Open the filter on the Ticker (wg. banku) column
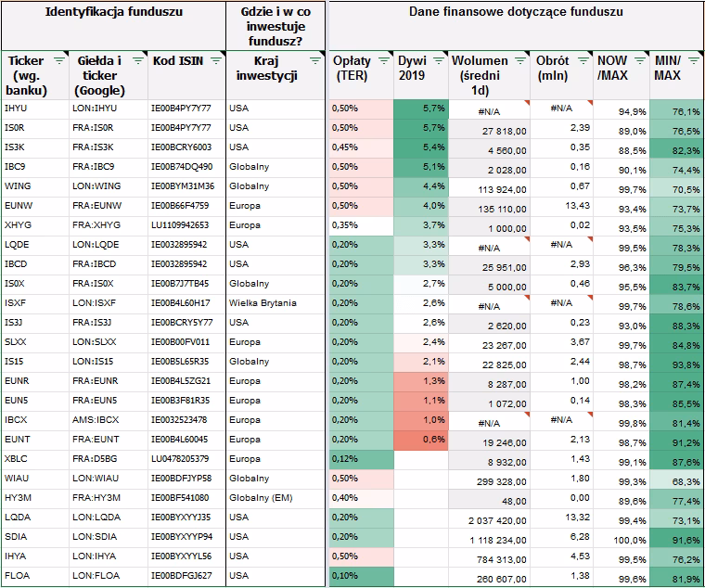The width and height of the screenshot is (705, 588). point(58,60)
